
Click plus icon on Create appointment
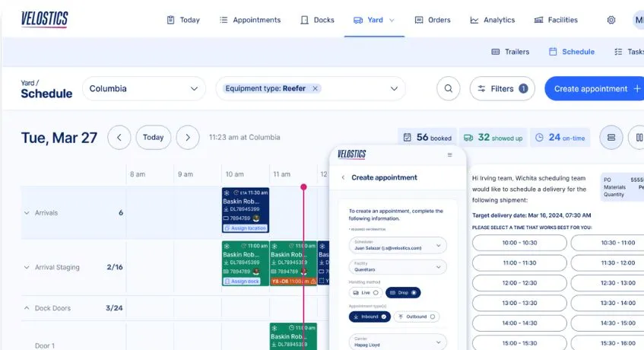click(x=637, y=88)
